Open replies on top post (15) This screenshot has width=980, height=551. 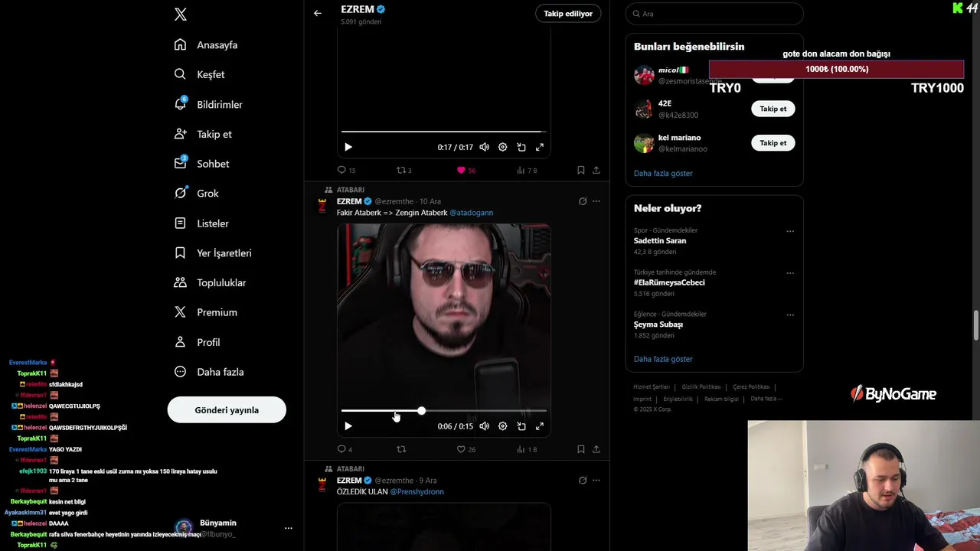pyautogui.click(x=346, y=170)
